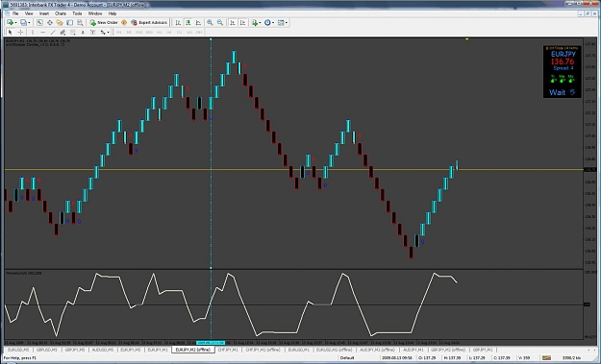The image size is (601, 364).
Task: Switch chart to candlesticks style
Action: coord(188,23)
